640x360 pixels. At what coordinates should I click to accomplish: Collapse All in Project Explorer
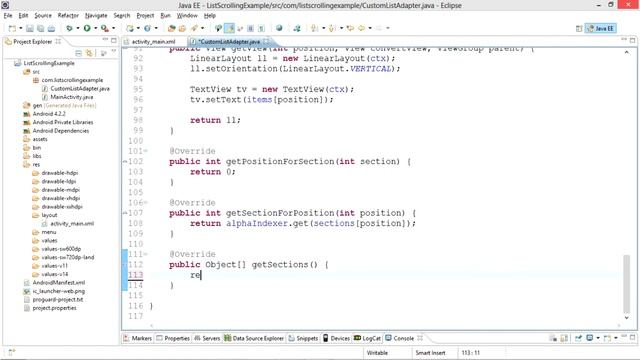click(78, 53)
